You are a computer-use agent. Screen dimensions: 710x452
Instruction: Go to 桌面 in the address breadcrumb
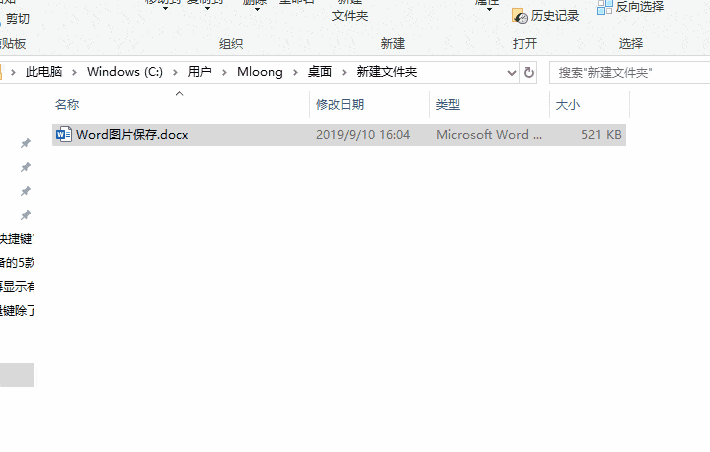320,72
